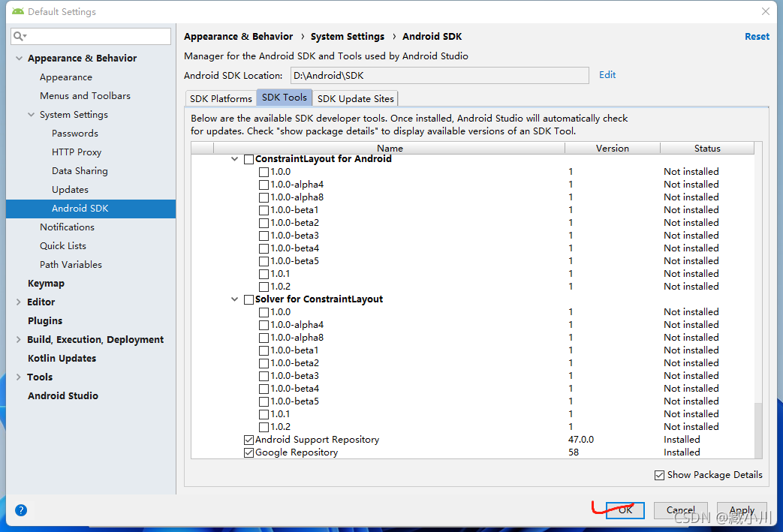783x532 pixels.
Task: Click Installed status of Android Support Repository
Action: tap(682, 440)
